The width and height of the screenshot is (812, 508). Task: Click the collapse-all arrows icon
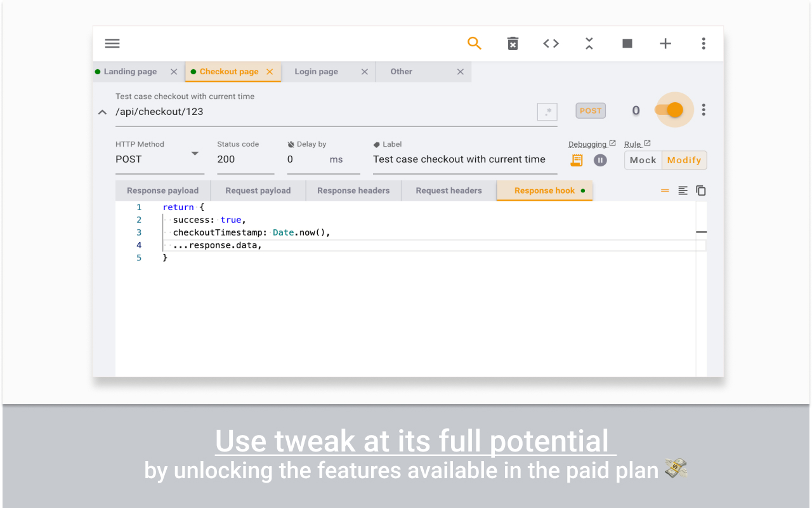(589, 43)
